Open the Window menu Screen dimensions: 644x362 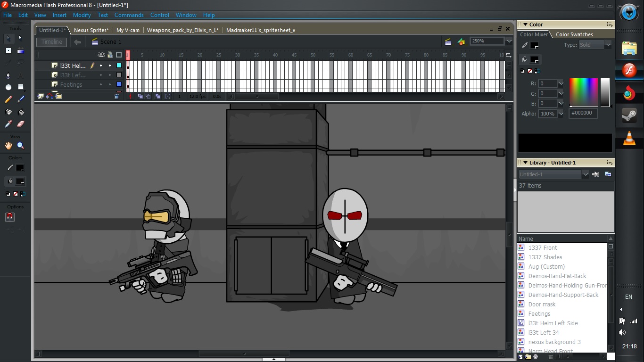coord(186,15)
